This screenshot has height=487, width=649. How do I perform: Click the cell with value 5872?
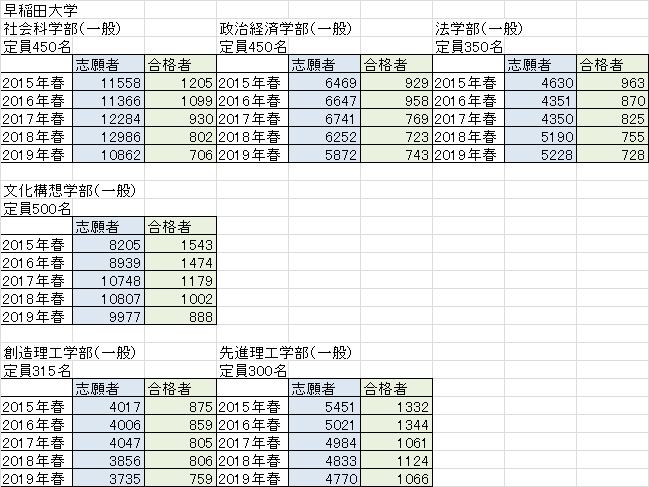tap(324, 154)
